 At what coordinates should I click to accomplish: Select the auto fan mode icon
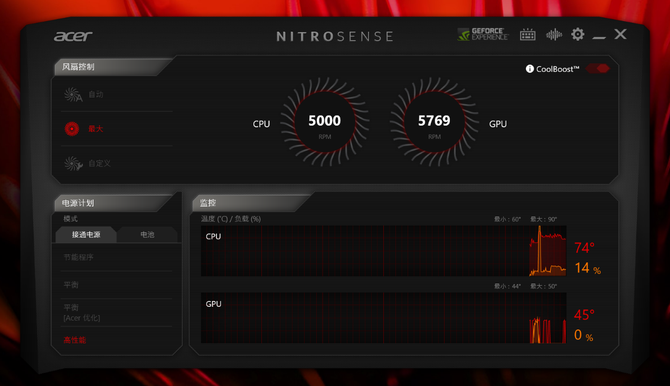(73, 94)
